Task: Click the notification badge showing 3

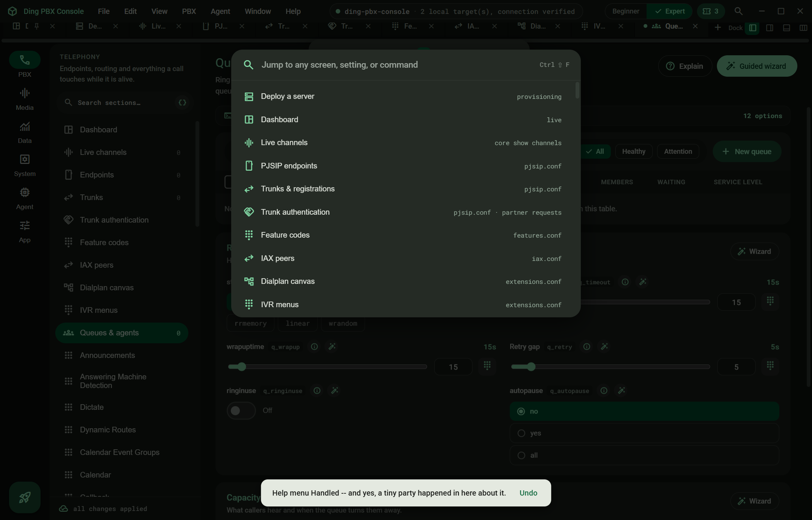Action: (710, 11)
